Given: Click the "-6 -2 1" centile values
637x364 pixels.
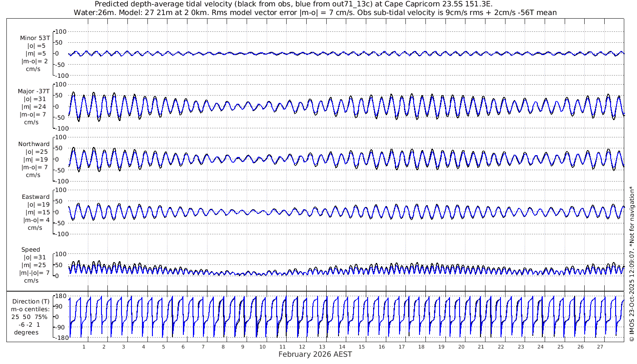Looking at the screenshot, I should point(30,324).
